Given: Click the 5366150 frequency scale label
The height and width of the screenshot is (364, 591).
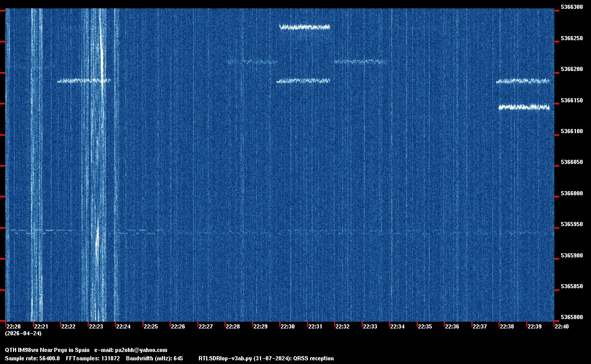Looking at the screenshot, I should [571, 100].
